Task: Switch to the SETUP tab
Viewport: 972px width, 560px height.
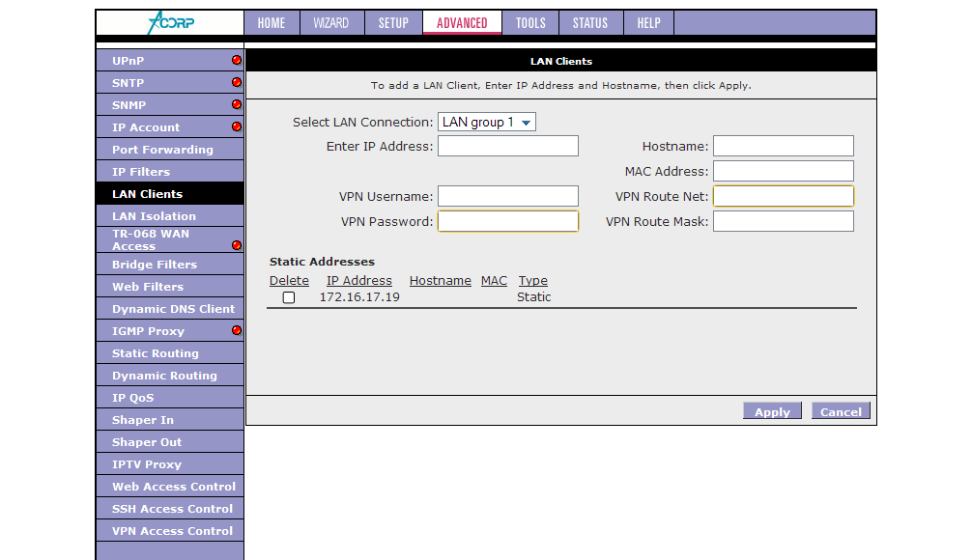Action: [x=393, y=23]
